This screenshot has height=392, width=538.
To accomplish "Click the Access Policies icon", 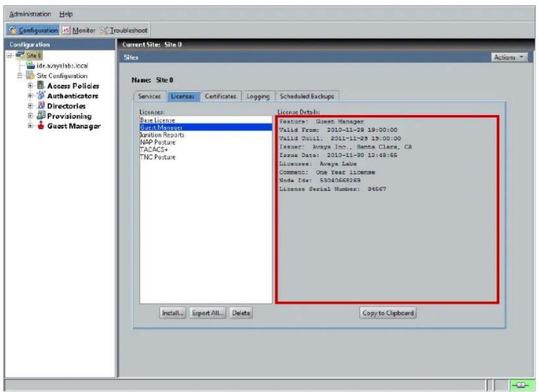I will click(41, 85).
